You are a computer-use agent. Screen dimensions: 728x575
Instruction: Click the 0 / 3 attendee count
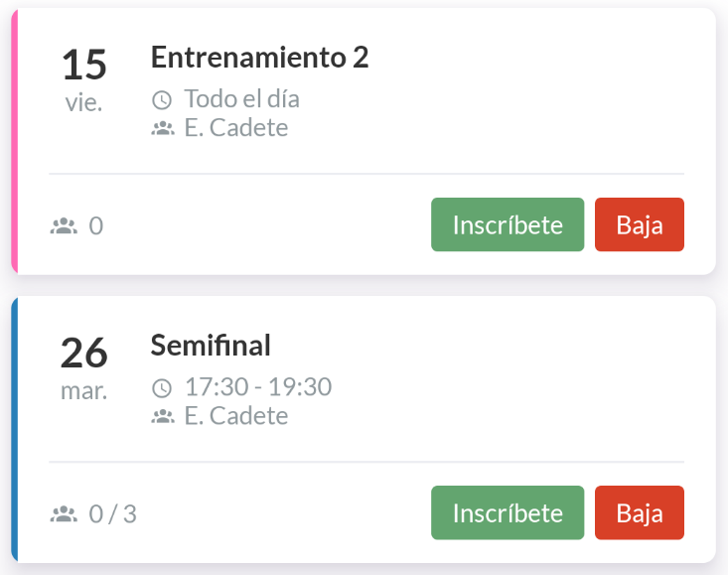(113, 514)
